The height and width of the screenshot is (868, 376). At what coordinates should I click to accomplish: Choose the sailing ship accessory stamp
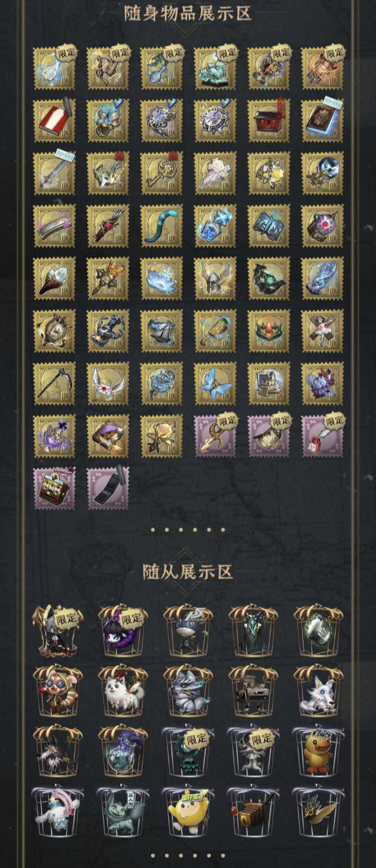coord(162,331)
